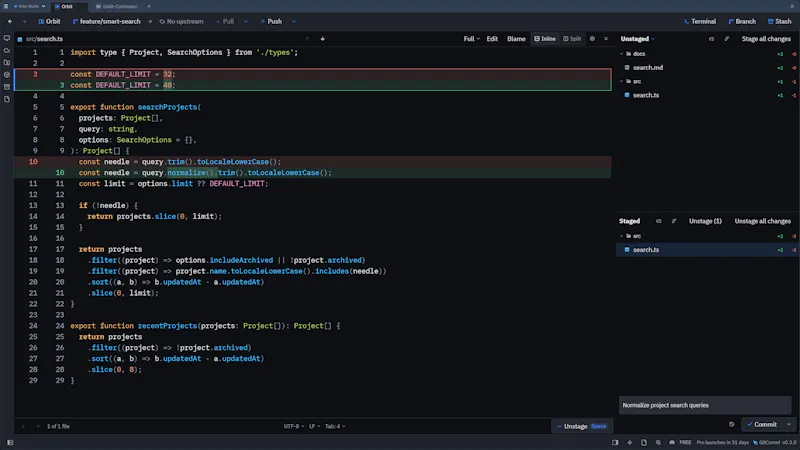The image size is (800, 450).
Task: Click the cube icon in left sidebar
Action: tap(7, 74)
